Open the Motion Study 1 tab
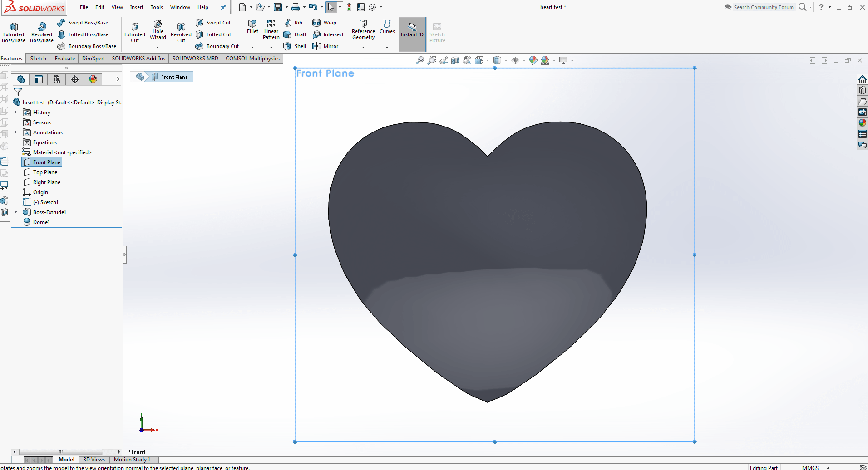The image size is (868, 470). coord(132,460)
